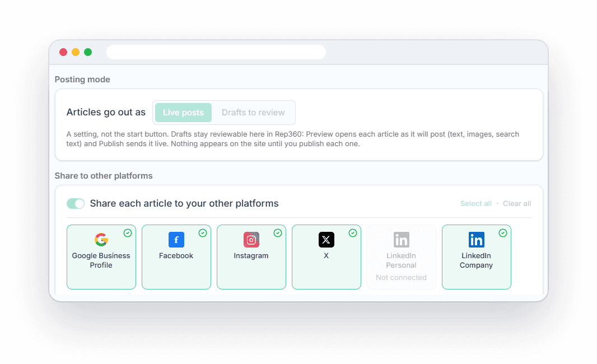Uncheck the Facebook card checkmark
Screen dimensions: 597x364
coord(203,232)
